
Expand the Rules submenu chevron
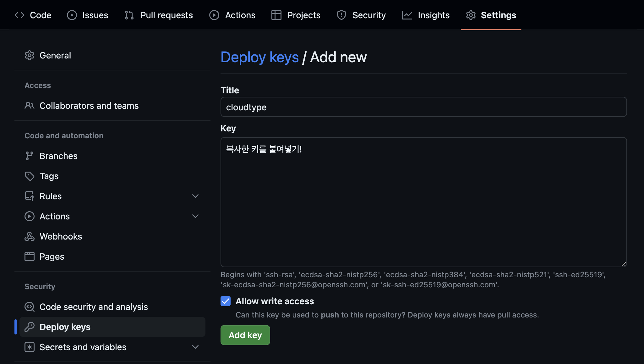pyautogui.click(x=195, y=196)
